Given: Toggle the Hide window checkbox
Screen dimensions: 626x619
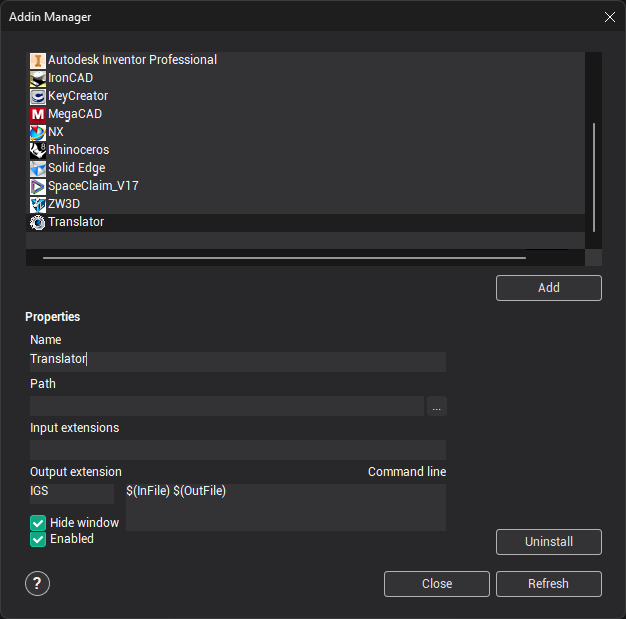Looking at the screenshot, I should tap(38, 523).
